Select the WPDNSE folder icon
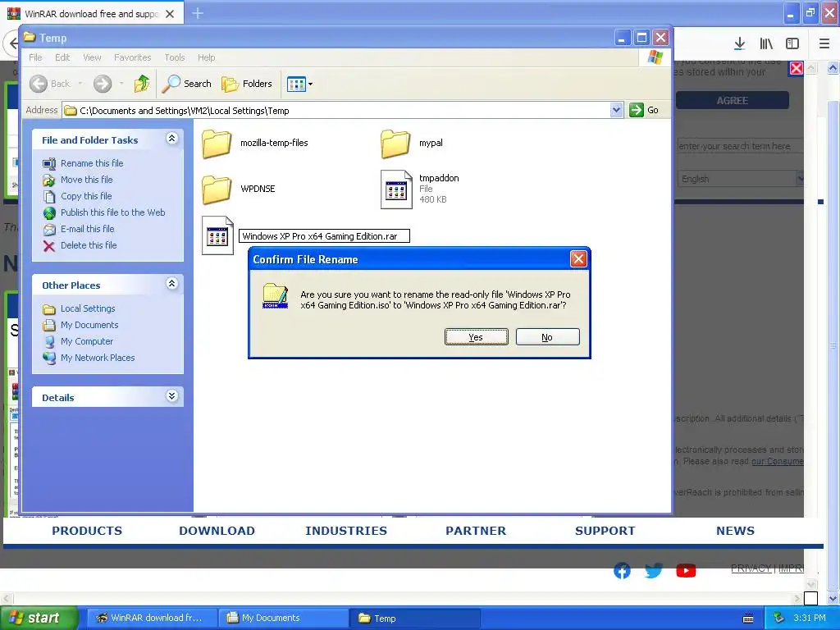The image size is (840, 630). [217, 189]
